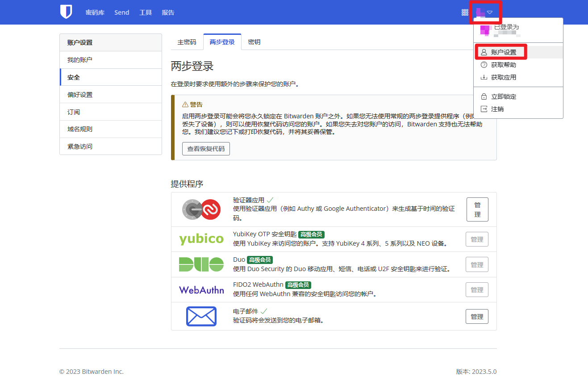Click the authenticator app logo
The height and width of the screenshot is (385, 588).
click(201, 209)
